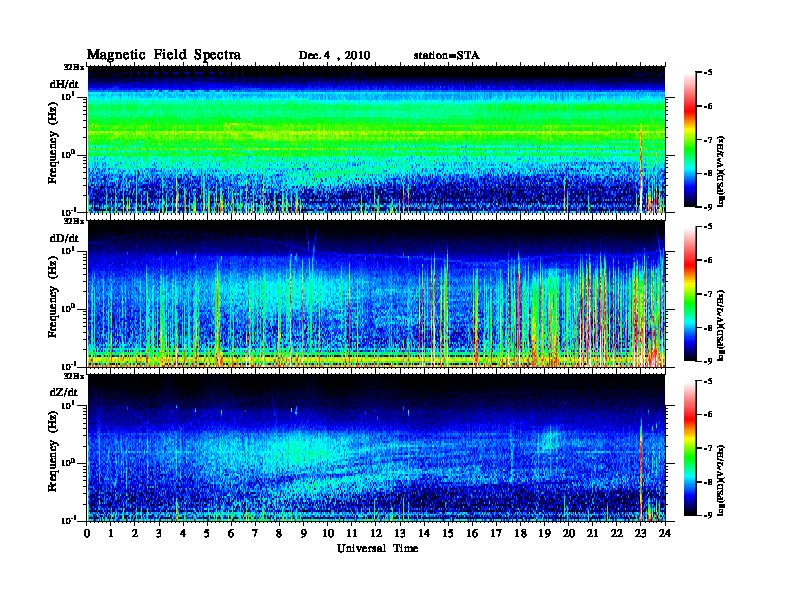Click time tick label "5" on the x-axis

coord(207,533)
